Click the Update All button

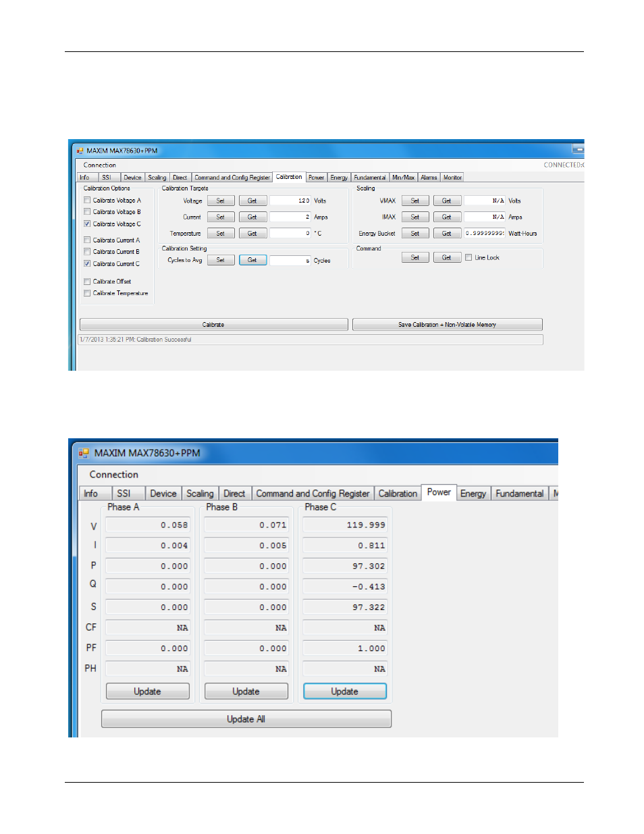coord(246,719)
